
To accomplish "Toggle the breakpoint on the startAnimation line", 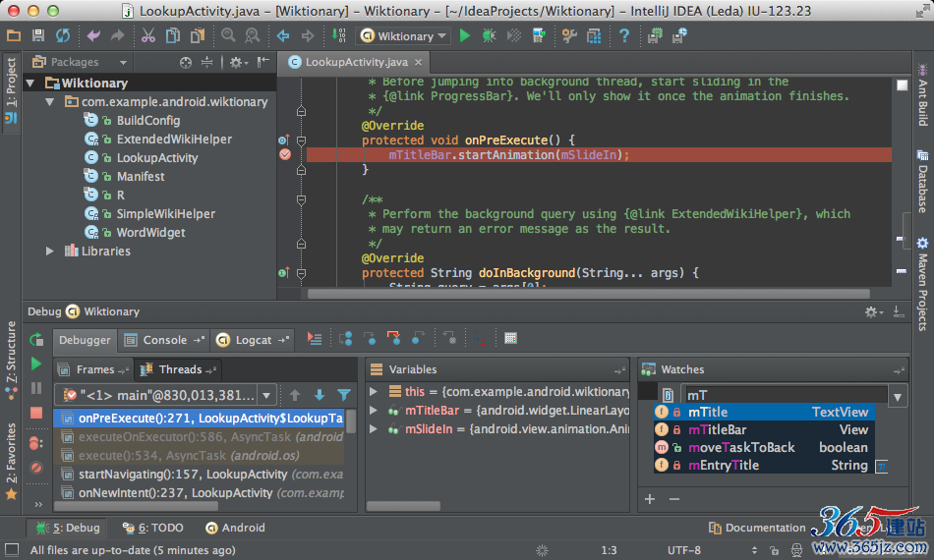I will (285, 154).
